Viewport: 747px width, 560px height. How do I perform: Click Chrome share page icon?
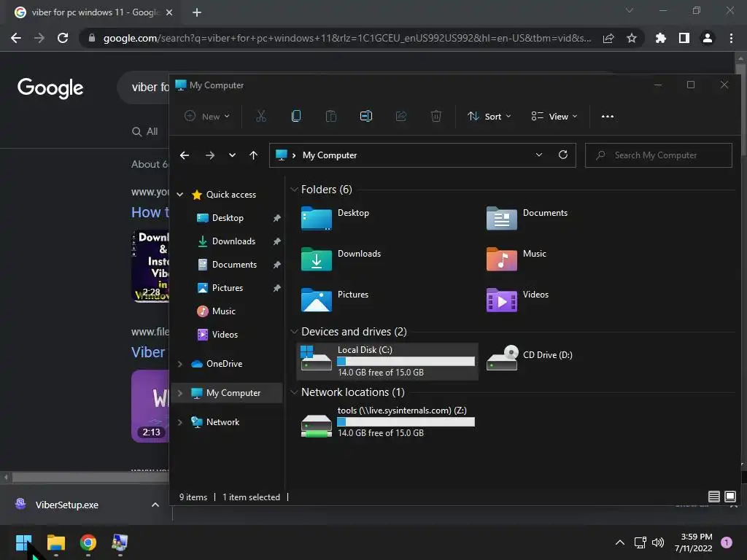pos(608,38)
